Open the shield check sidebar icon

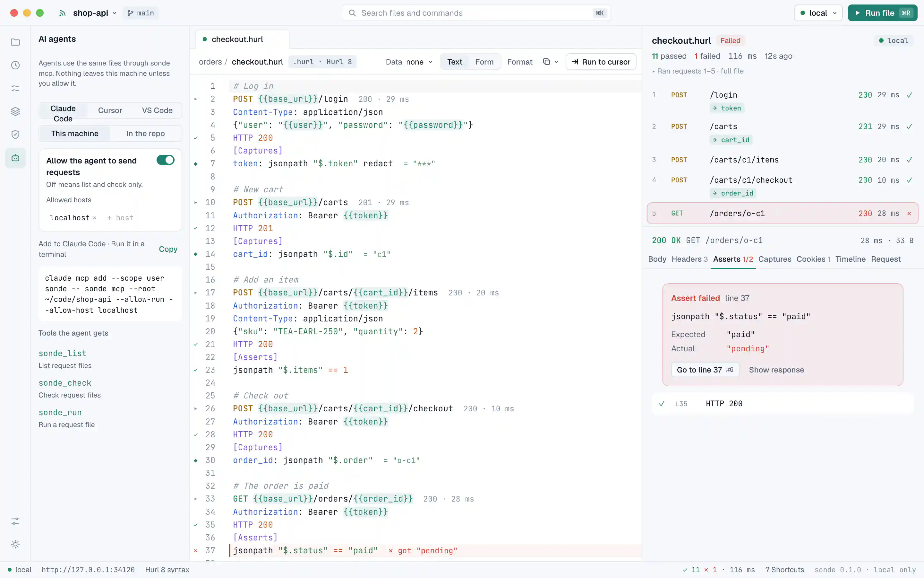[15, 135]
